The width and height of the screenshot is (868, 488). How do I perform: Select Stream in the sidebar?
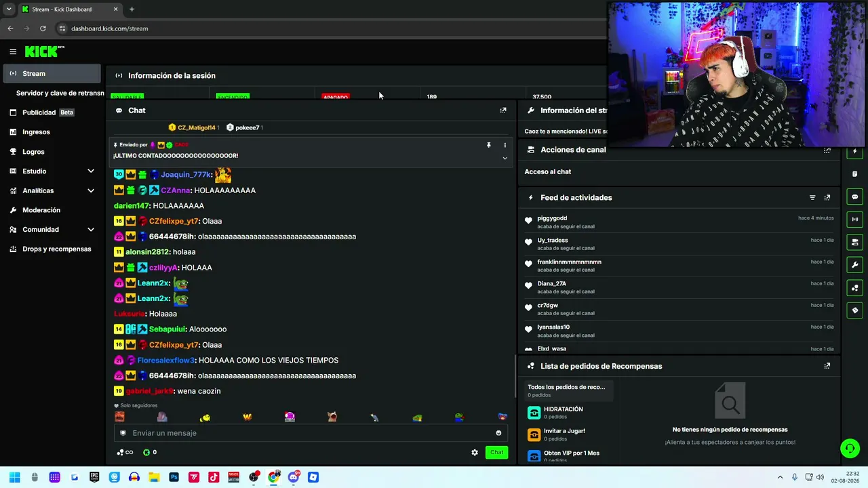click(x=52, y=73)
